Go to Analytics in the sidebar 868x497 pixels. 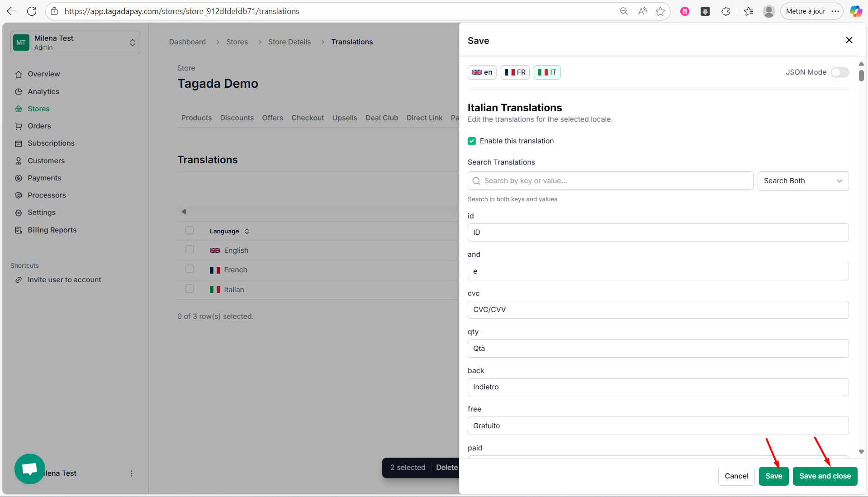coord(43,91)
